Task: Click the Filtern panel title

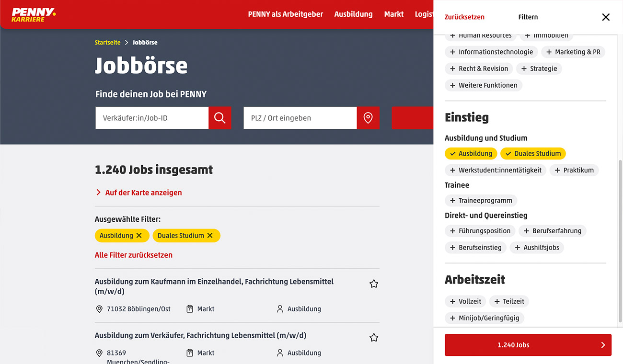Action: pyautogui.click(x=528, y=17)
